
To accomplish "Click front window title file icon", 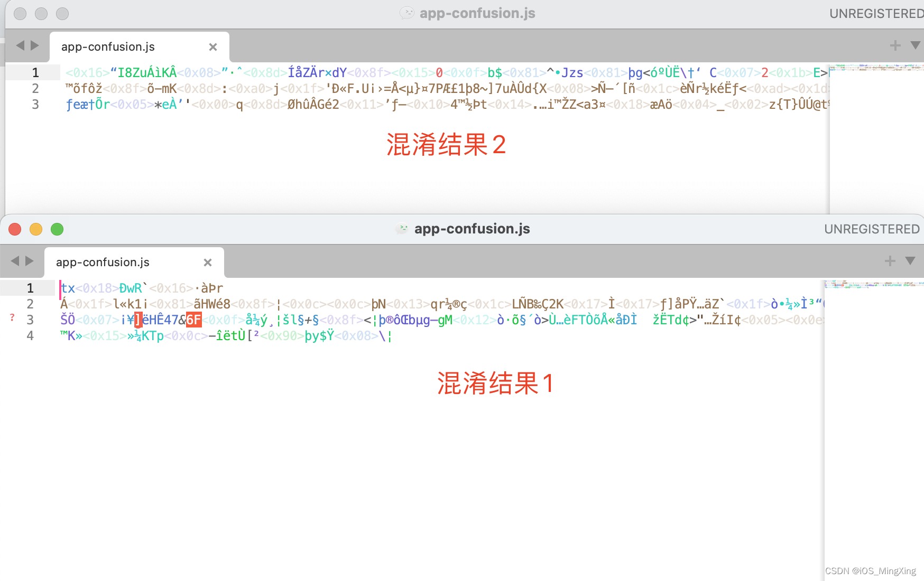I will pyautogui.click(x=402, y=229).
